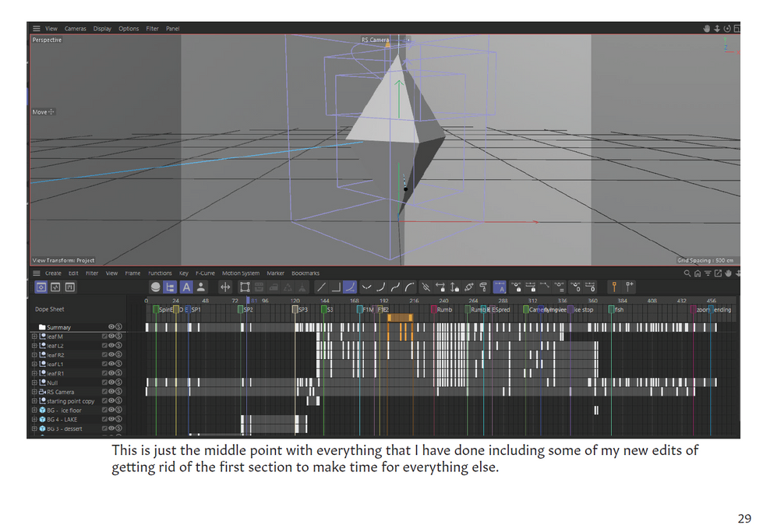763x532 pixels.
Task: Toggle eye visibility for leaf L2 track
Action: (x=111, y=346)
